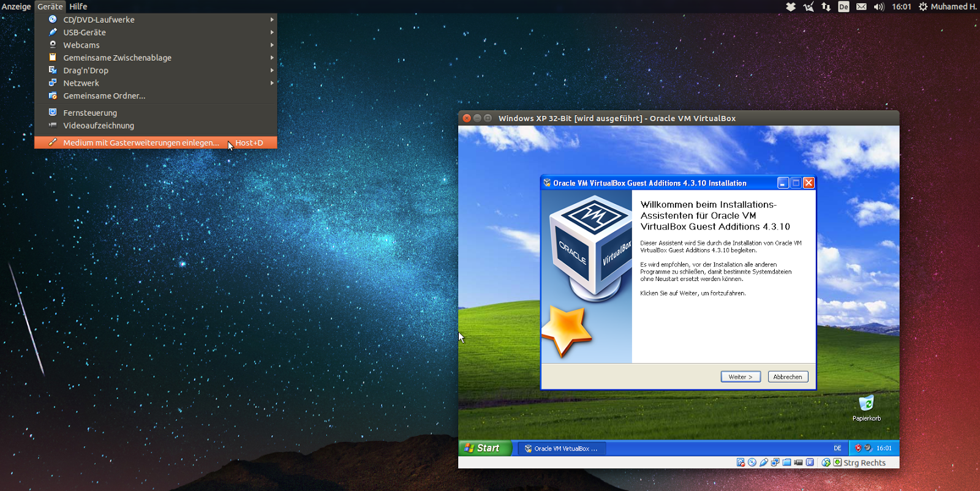Select Oracle VM VirtualBox taskbar button in XP
Image resolution: width=980 pixels, height=491 pixels.
[562, 449]
